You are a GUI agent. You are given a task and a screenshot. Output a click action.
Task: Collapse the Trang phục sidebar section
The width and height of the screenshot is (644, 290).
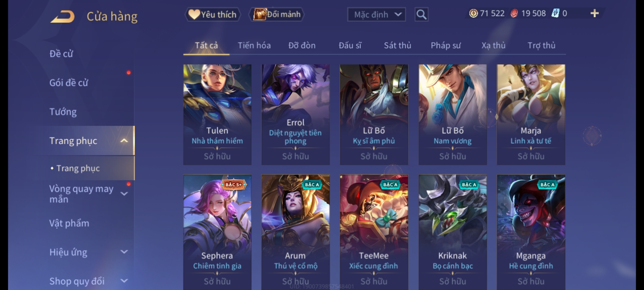point(124,141)
